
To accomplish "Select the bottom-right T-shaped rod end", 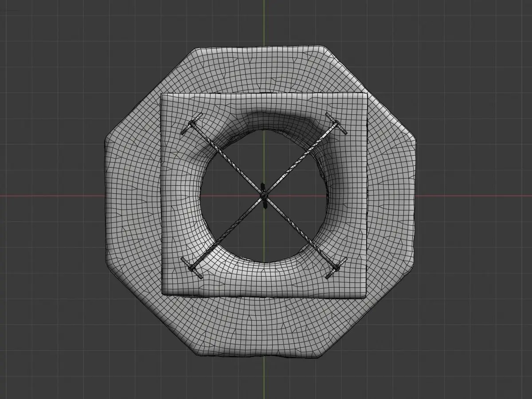I will click(x=336, y=267).
